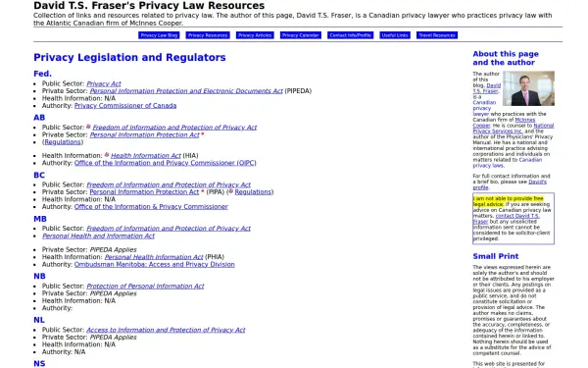Screen dimensions: 588x368
Task: Click the BC section heading
Action: 39,175
